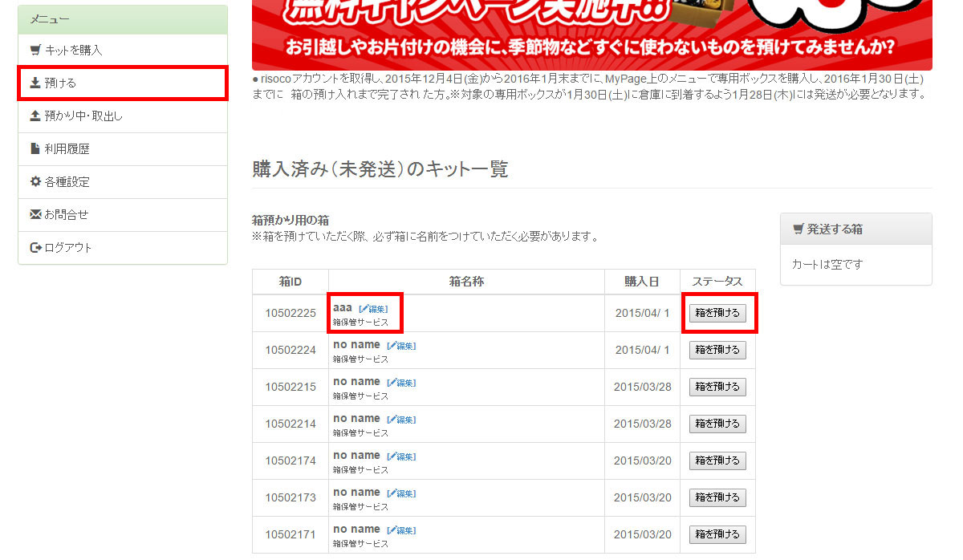Click the box name aaa
963x560 pixels.
click(x=343, y=308)
